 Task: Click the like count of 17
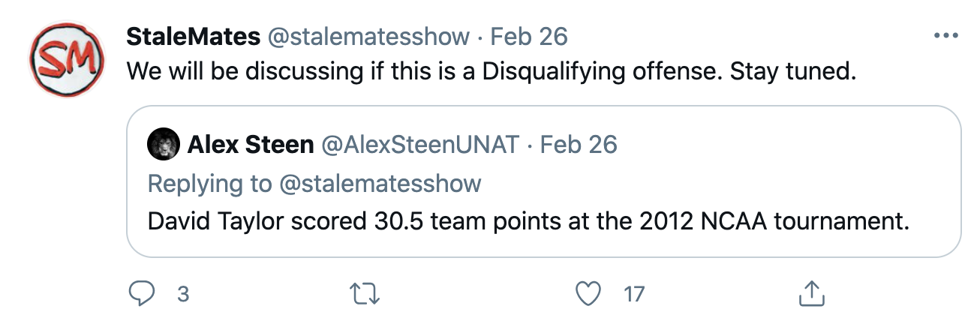(634, 295)
